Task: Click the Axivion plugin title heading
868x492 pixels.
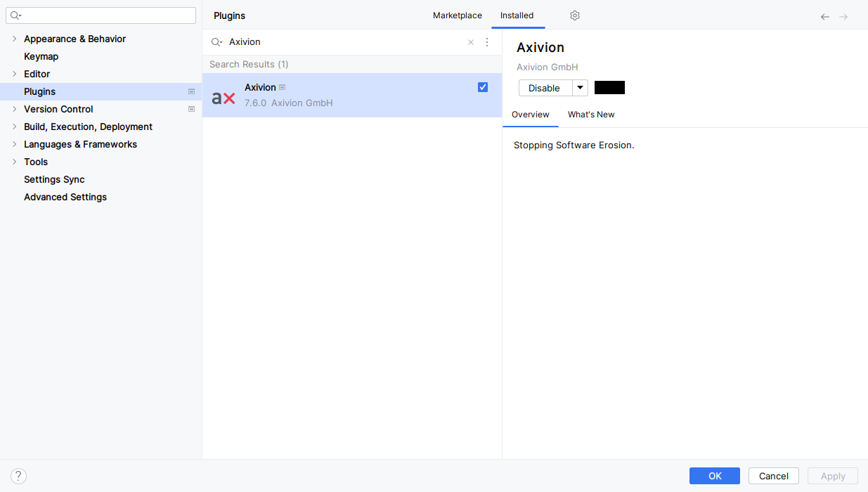Action: tap(540, 48)
